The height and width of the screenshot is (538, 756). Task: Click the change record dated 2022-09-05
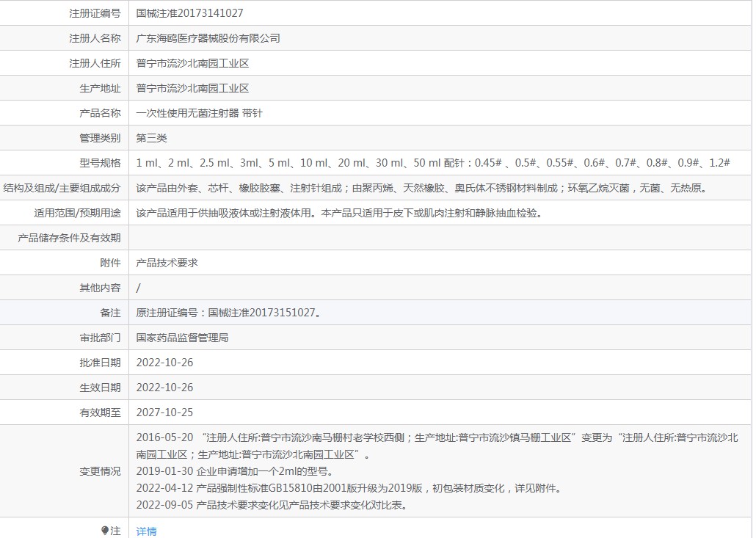point(273,505)
